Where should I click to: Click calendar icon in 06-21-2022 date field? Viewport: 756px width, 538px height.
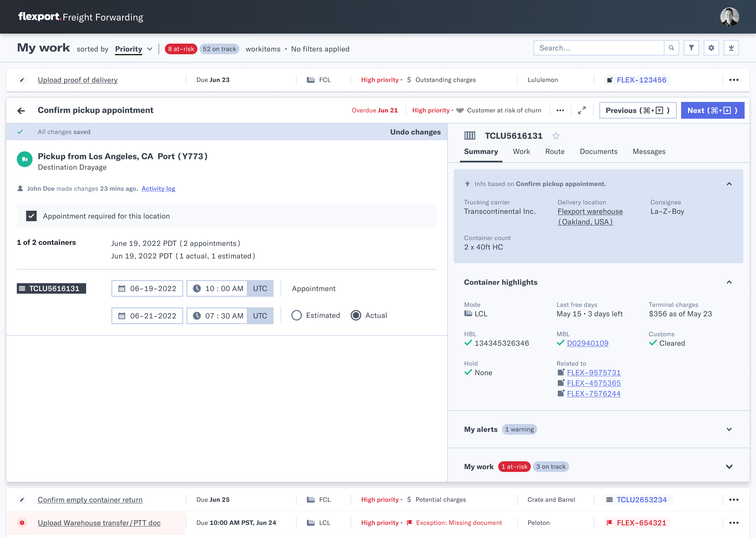point(122,316)
